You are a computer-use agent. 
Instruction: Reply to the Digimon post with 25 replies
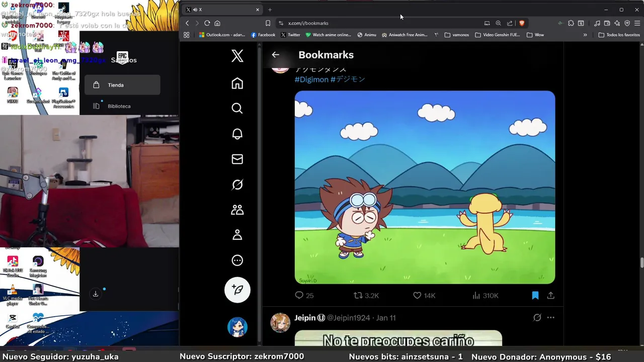pyautogui.click(x=304, y=296)
